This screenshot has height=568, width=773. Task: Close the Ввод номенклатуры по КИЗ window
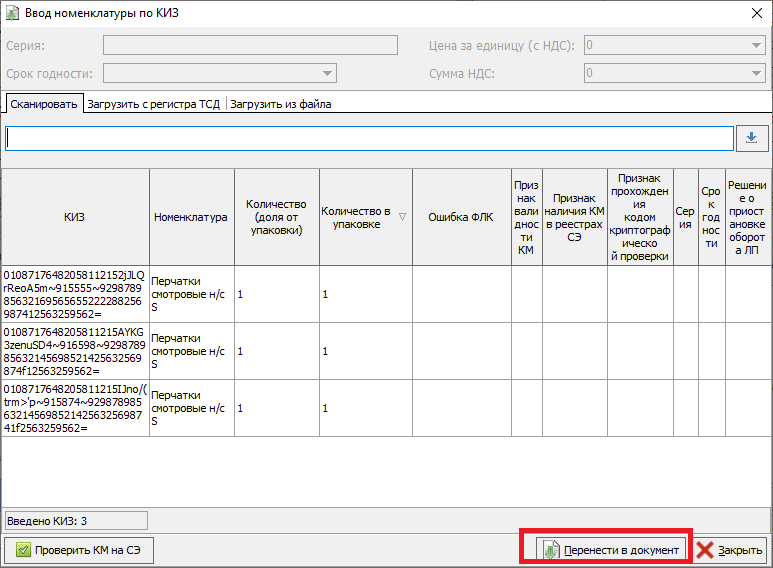coord(754,12)
